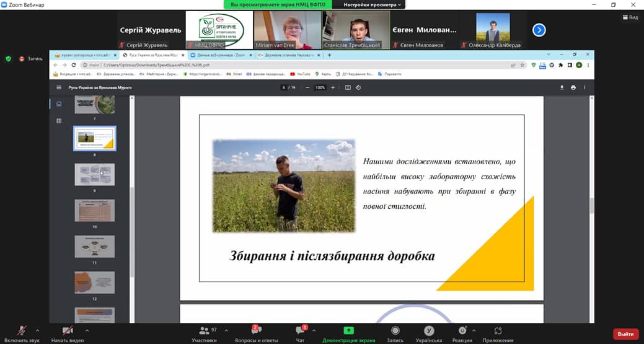Screen dimensions: 644x344
Task: Open the YouTube bookmark
Action: point(300,74)
